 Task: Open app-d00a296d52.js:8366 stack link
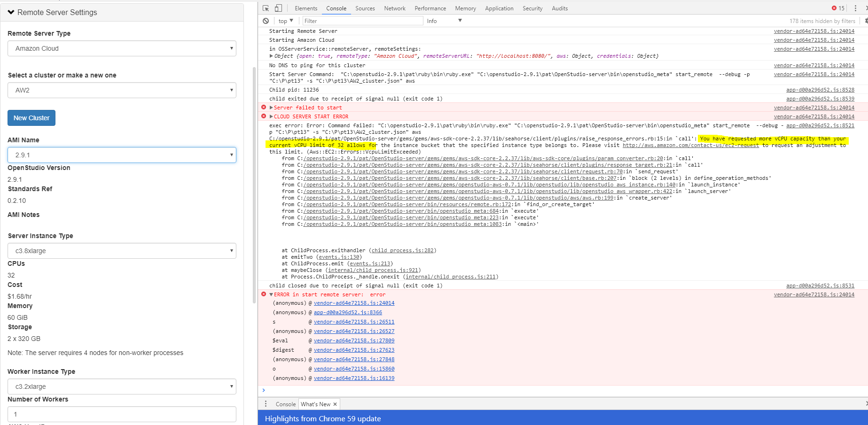pyautogui.click(x=348, y=312)
